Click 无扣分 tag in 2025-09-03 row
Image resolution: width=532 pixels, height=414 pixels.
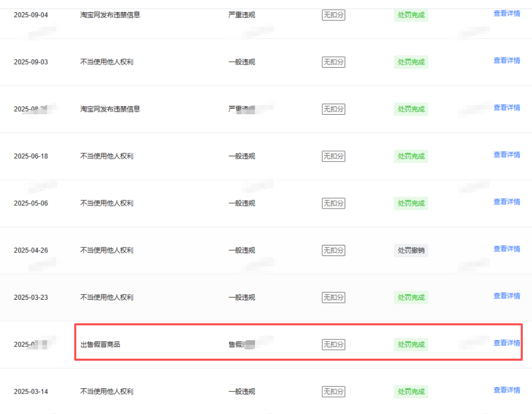tap(333, 62)
